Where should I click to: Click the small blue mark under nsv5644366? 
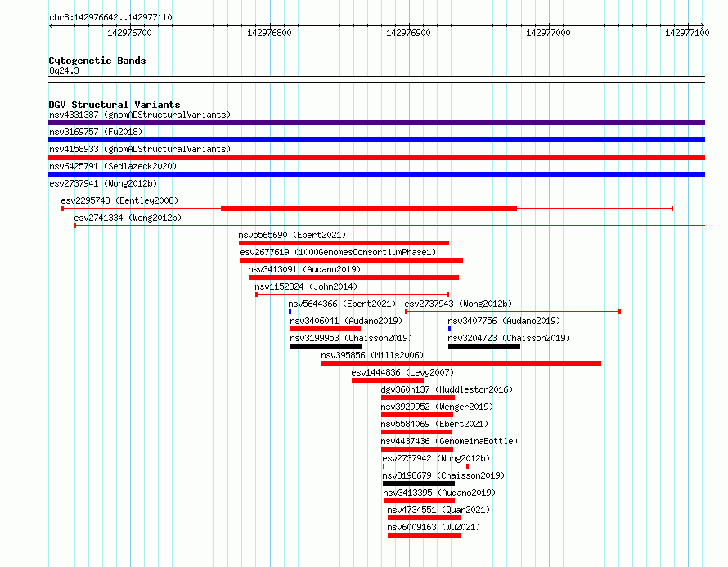[290, 312]
